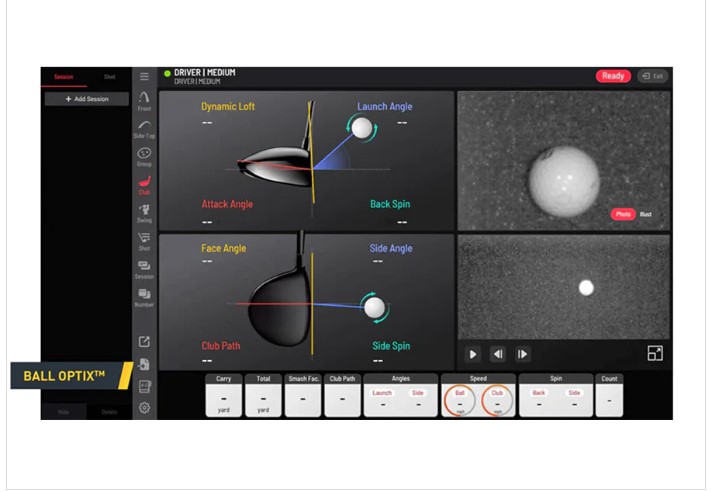This screenshot has height=492, width=711.
Task: Click the ball flight video frame
Action: pyautogui.click(x=564, y=287)
